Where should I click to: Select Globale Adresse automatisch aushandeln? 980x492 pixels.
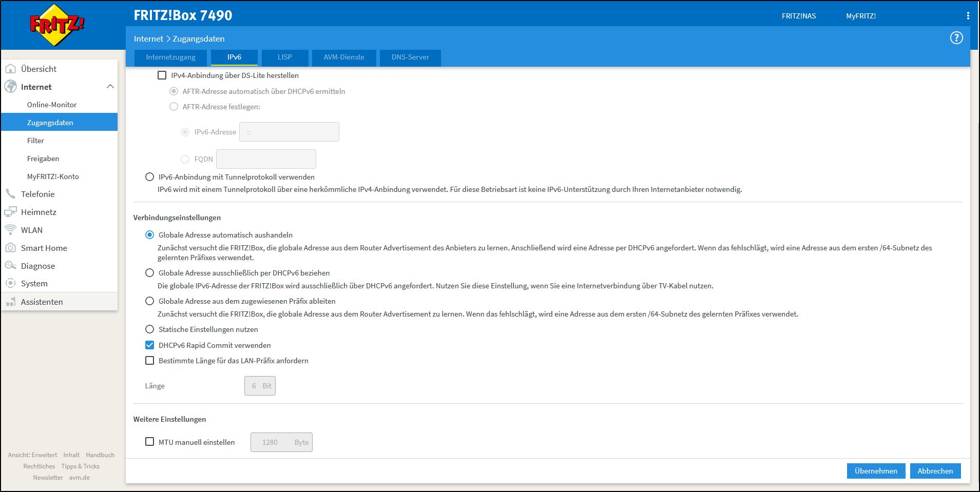149,235
